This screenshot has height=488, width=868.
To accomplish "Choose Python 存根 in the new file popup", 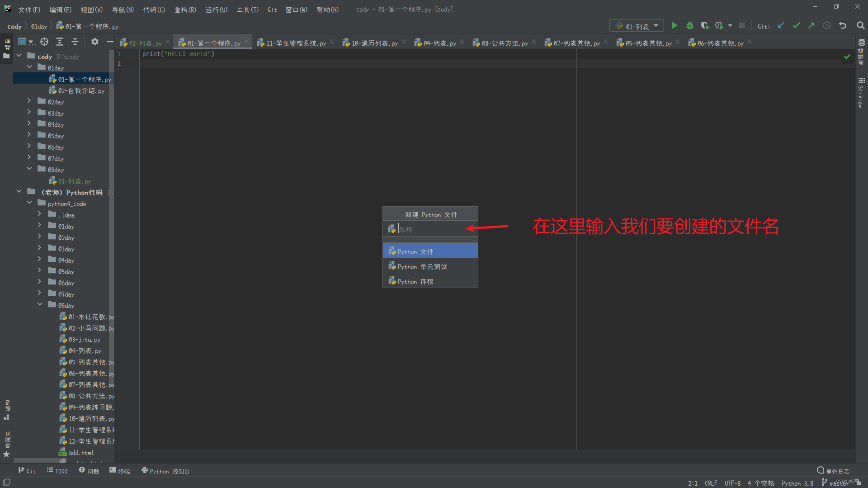I will (430, 282).
